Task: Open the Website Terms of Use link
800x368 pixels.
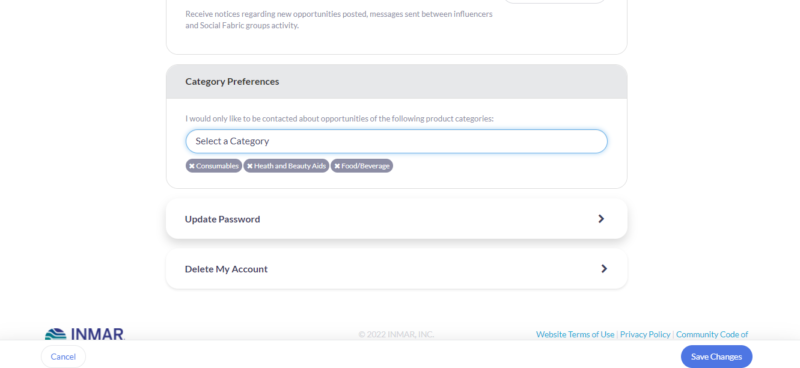Action: (575, 334)
